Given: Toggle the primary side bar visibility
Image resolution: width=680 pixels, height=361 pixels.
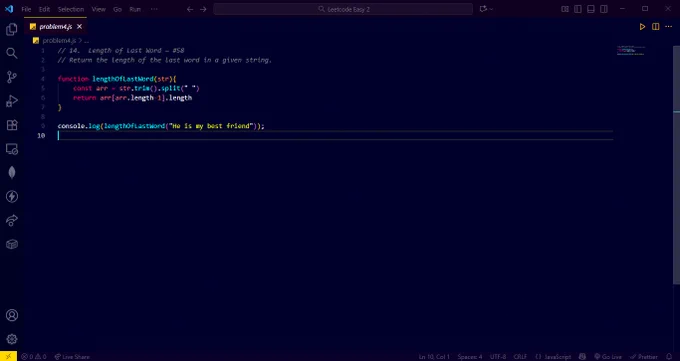Looking at the screenshot, I should pos(578,9).
